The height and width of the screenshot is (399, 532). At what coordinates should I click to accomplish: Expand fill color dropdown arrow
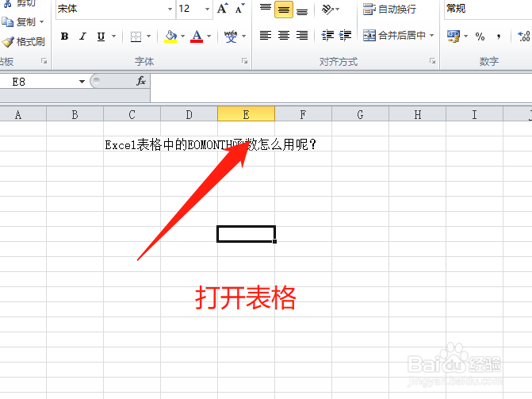pos(182,36)
